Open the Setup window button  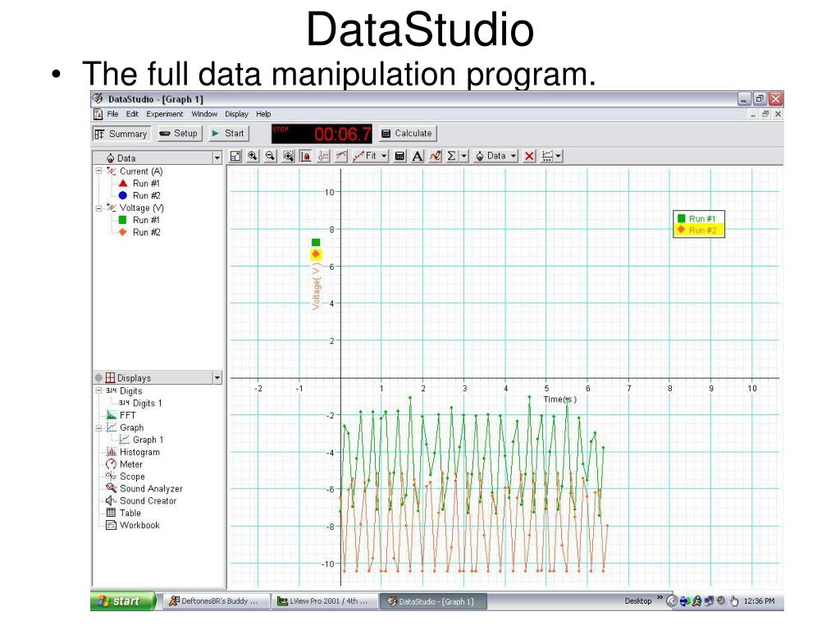coord(180,134)
